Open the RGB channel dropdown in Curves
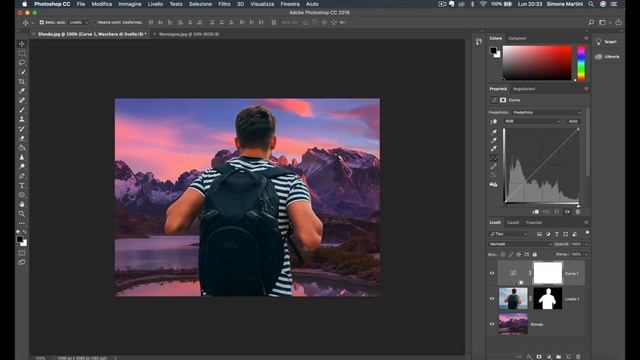Viewport: 640px width, 360px height. point(533,121)
